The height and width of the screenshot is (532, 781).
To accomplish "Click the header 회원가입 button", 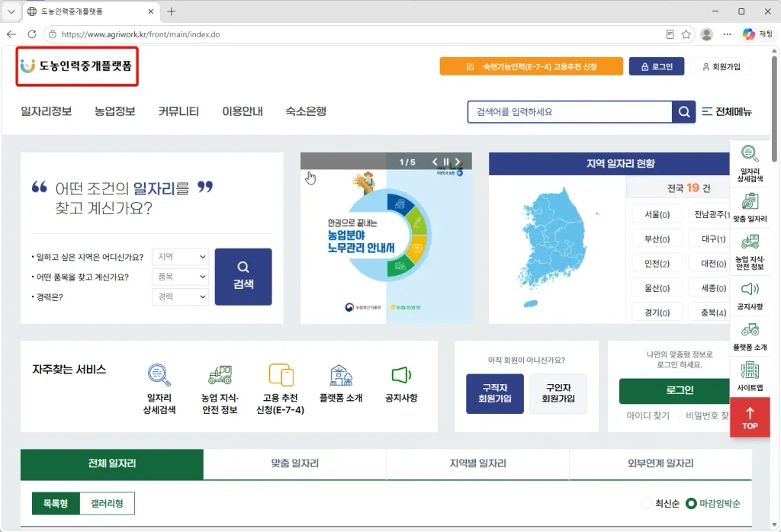I will point(722,66).
